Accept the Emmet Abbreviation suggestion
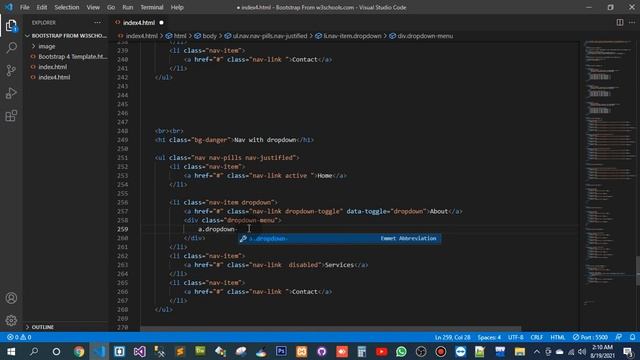This screenshot has height=360, width=640. coord(340,238)
